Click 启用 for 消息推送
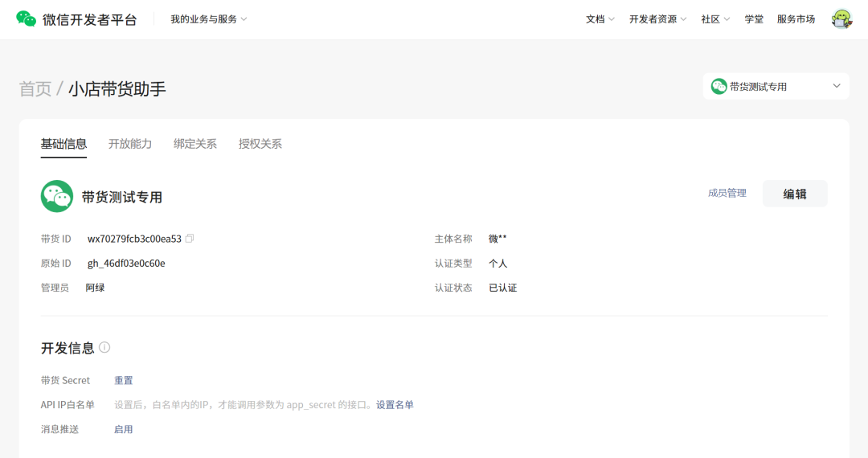This screenshot has height=458, width=868. [124, 429]
